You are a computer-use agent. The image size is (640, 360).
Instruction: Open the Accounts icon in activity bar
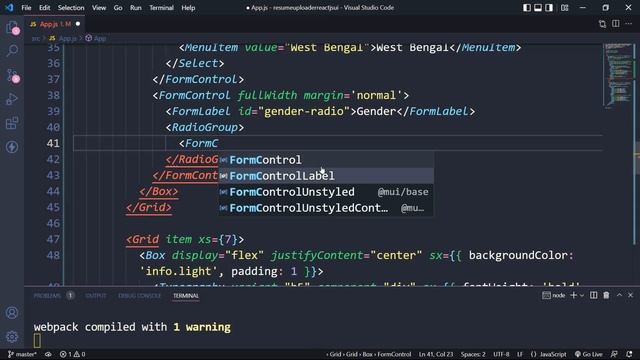[12, 313]
